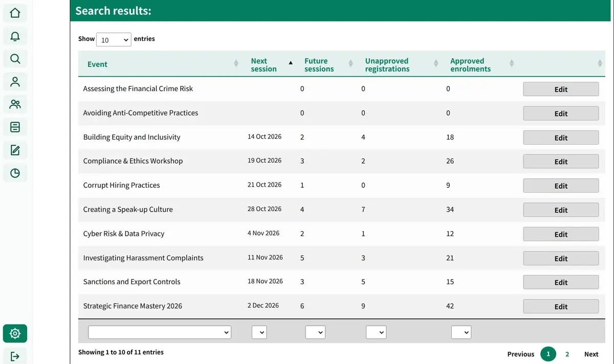The height and width of the screenshot is (364, 614).
Task: Open the Future sessions filter dropdown
Action: point(316,332)
